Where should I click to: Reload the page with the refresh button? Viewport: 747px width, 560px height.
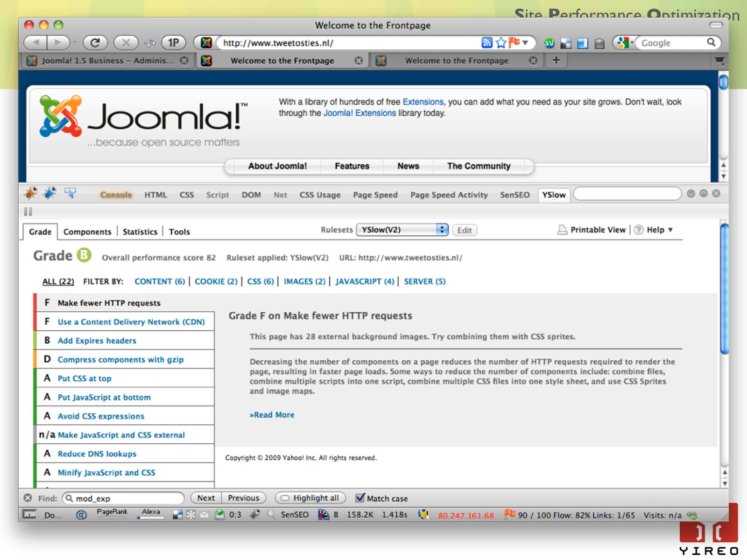pyautogui.click(x=95, y=43)
